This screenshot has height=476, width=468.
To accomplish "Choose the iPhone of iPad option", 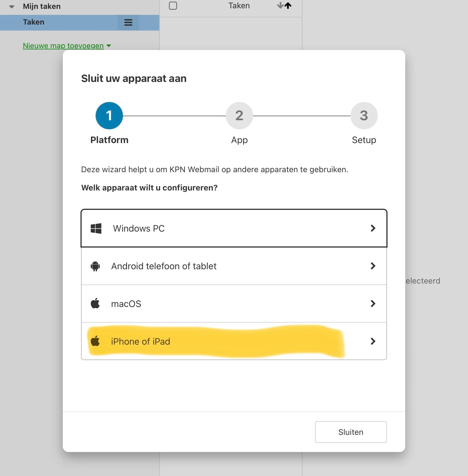I will [x=234, y=341].
